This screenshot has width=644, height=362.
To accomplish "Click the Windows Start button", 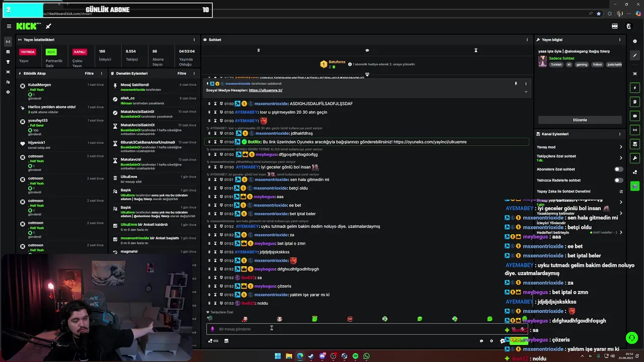I will pos(278,356).
